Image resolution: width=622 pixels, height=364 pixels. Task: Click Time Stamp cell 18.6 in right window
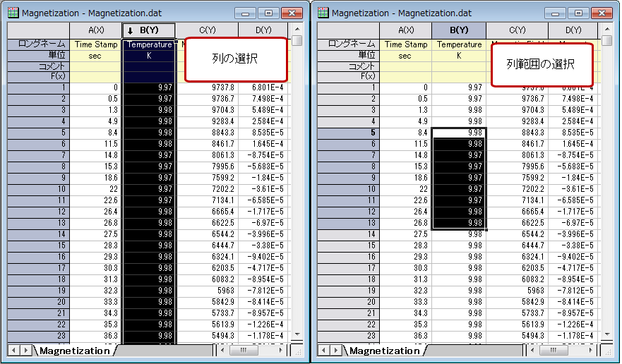click(x=405, y=178)
